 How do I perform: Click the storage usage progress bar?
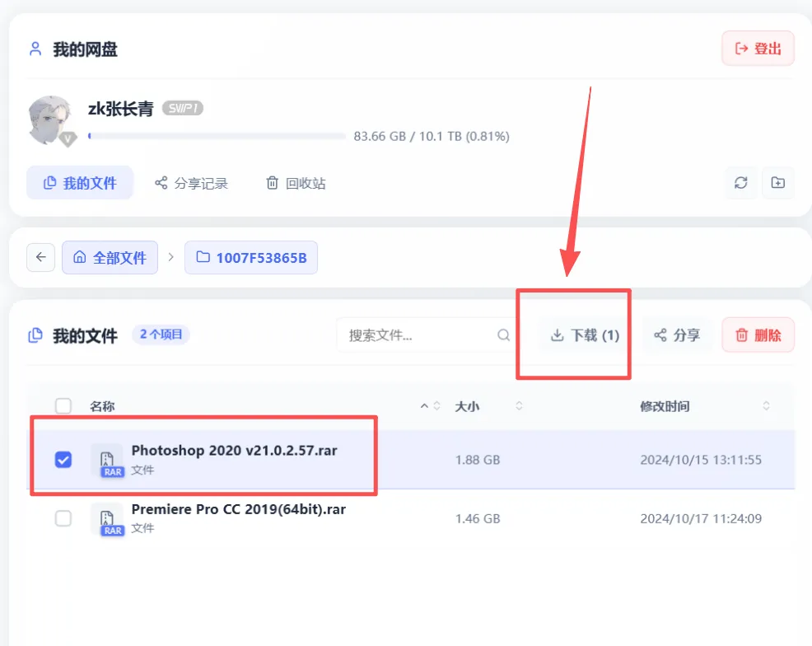pos(217,136)
